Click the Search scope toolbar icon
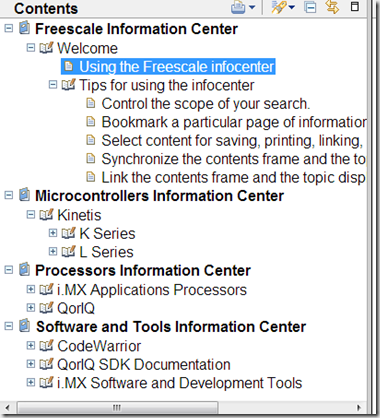The image size is (380, 418). [279, 7]
